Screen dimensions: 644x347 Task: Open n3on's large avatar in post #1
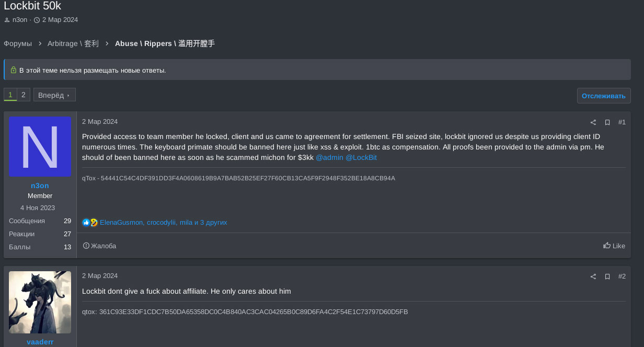tap(40, 147)
